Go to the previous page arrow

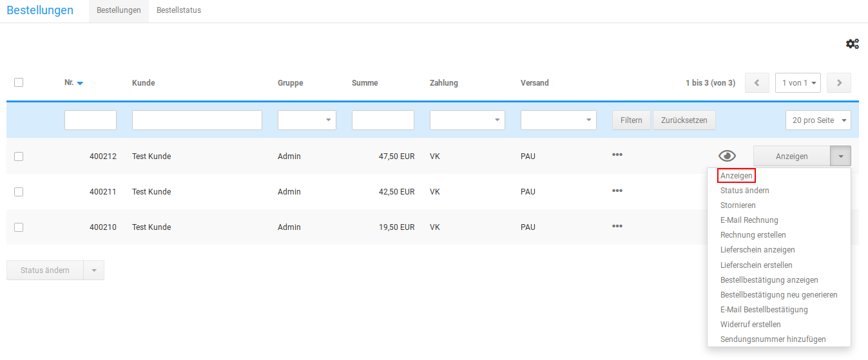pos(757,83)
